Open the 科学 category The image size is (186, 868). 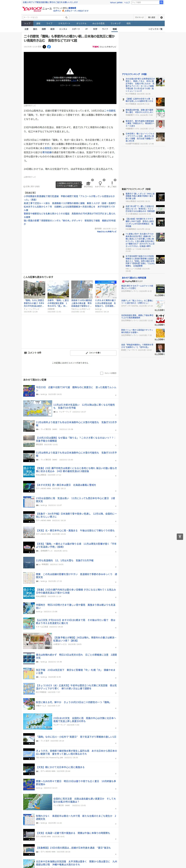coord(95,29)
